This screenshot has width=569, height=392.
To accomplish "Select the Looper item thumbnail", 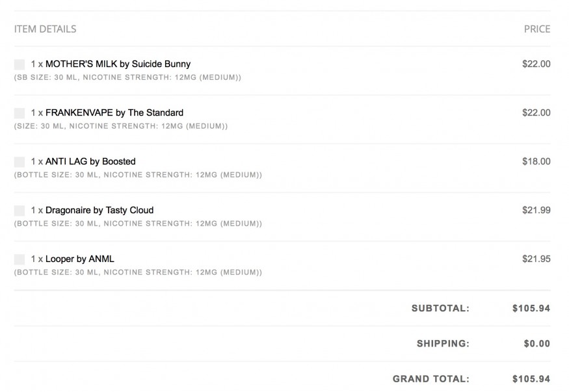I will (20, 259).
